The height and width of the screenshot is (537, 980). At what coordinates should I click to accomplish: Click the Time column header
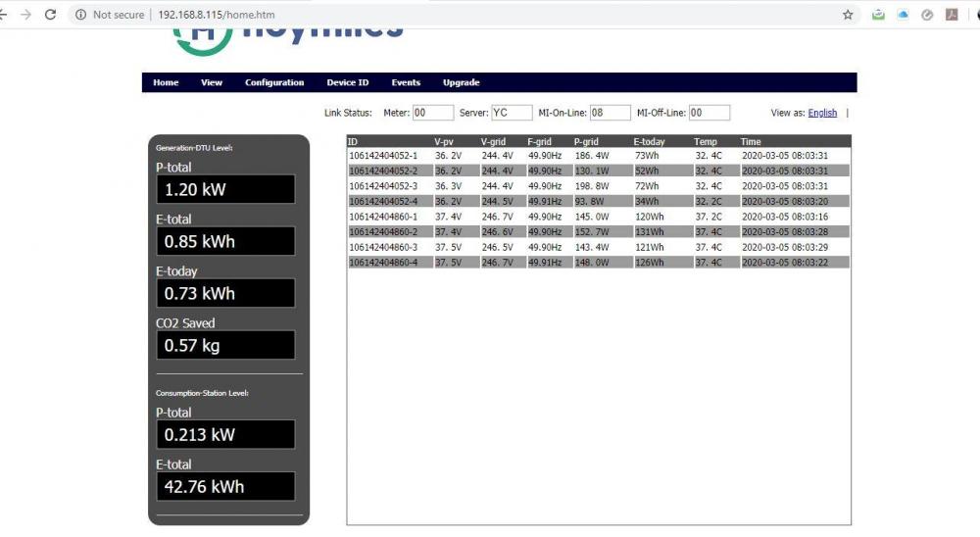point(751,142)
